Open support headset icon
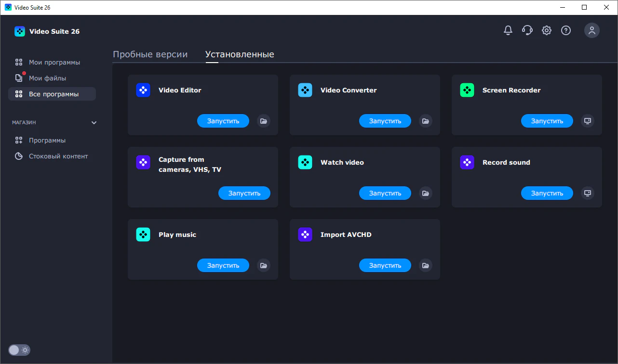This screenshot has height=364, width=618. (527, 30)
